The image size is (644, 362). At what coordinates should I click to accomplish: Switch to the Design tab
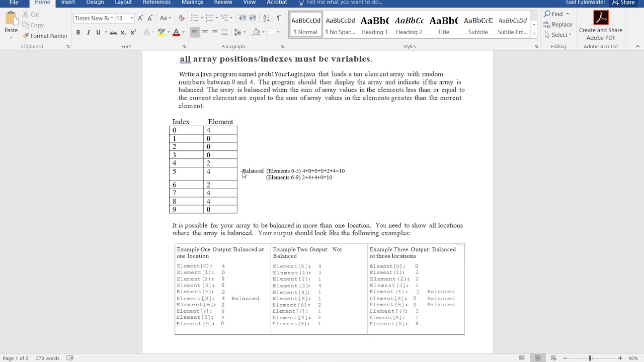(x=95, y=3)
